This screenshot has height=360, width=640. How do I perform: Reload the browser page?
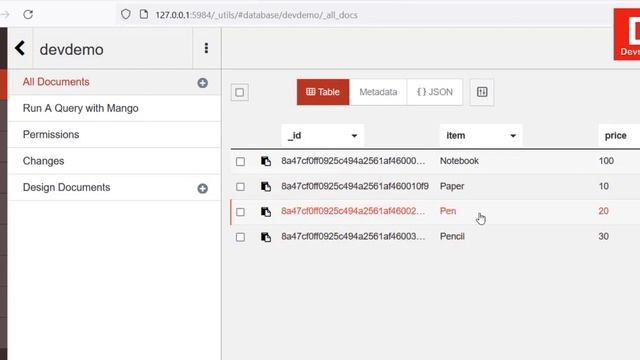click(x=28, y=15)
